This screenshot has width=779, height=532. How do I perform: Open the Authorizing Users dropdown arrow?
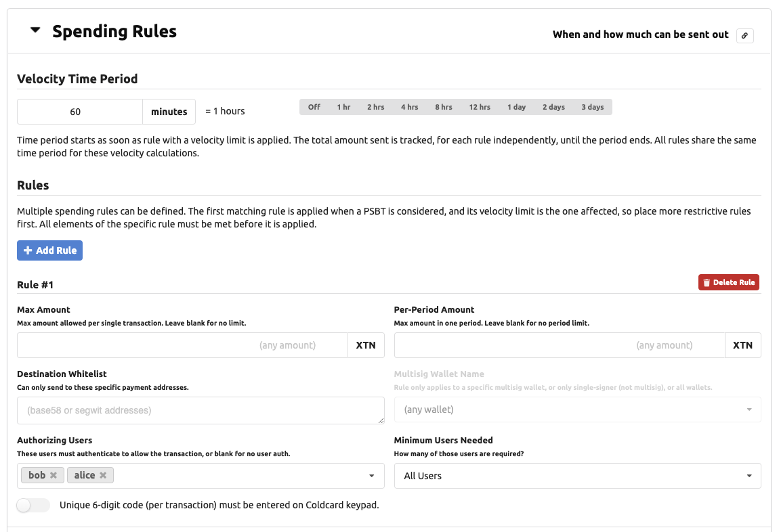tap(371, 476)
